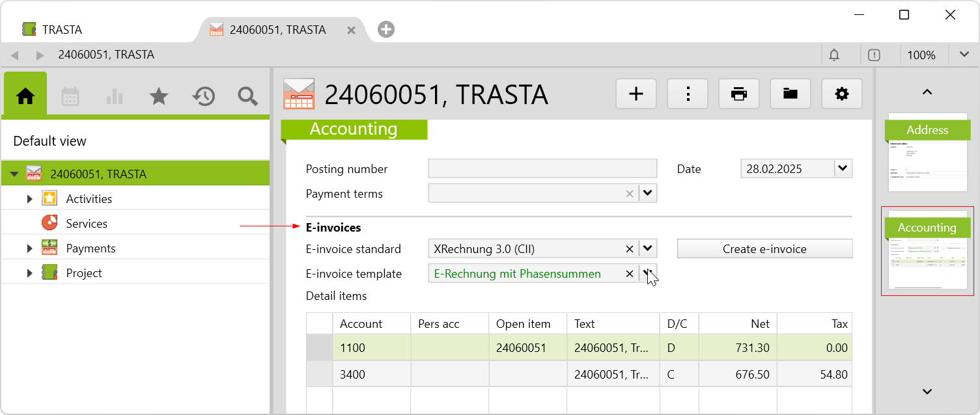Expand the Activities tree node
Image resolution: width=980 pixels, height=415 pixels.
coord(29,199)
